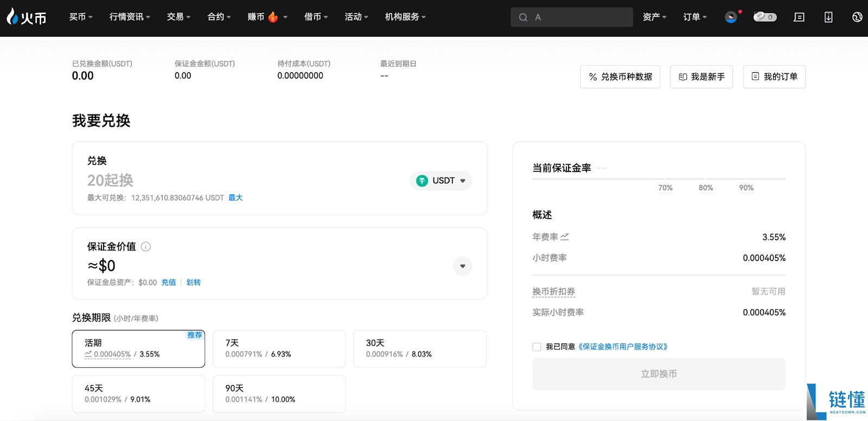Viewport: 868px width, 421px height.
Task: Select the 活期 term option
Action: click(x=138, y=349)
